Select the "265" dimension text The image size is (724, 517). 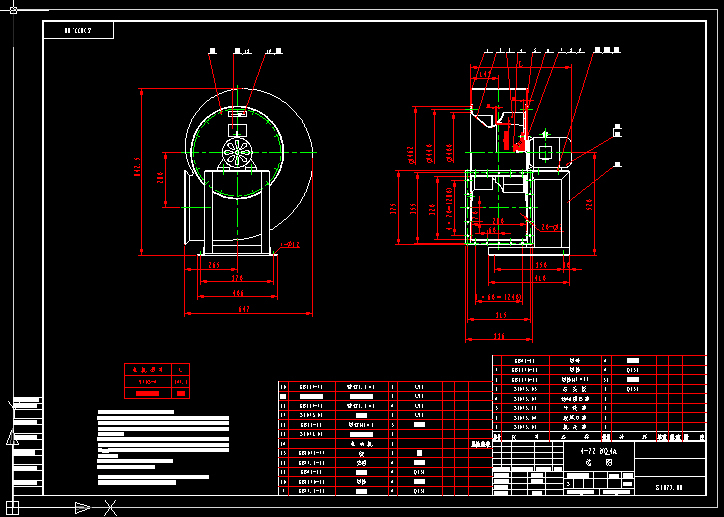[214, 265]
